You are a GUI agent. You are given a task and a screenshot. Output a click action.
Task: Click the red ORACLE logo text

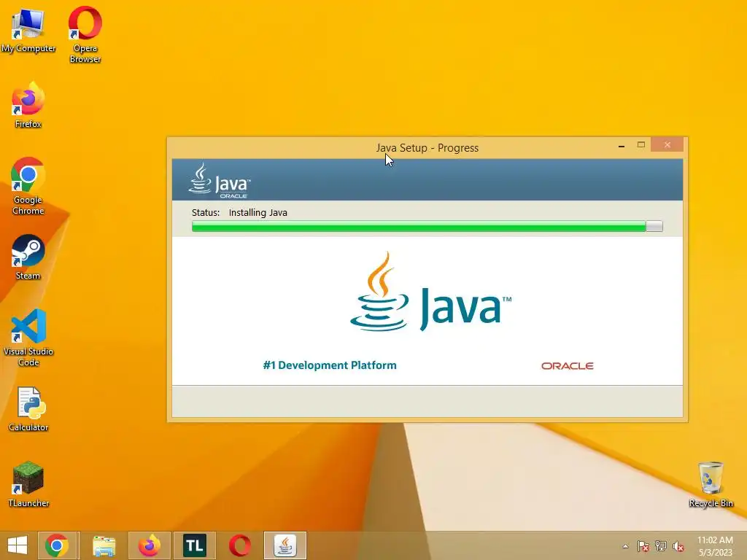pyautogui.click(x=567, y=366)
